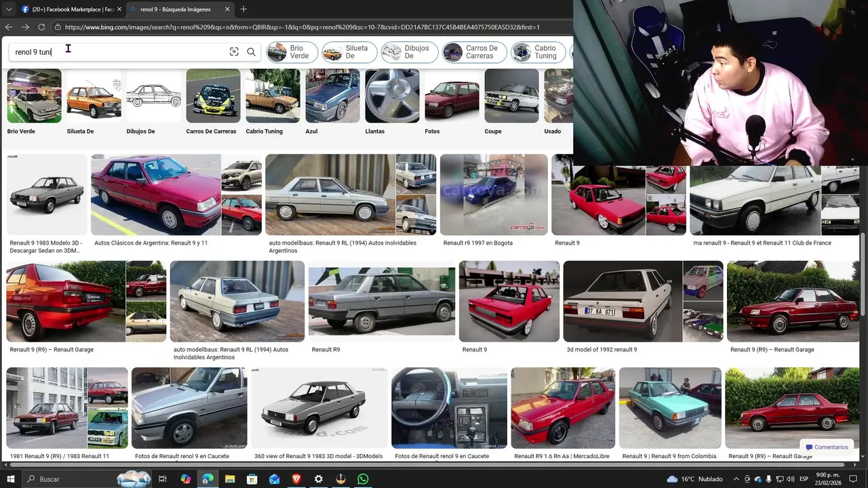
Task: Open the Renault 9 1983 Modelo 3D image
Action: [x=47, y=195]
